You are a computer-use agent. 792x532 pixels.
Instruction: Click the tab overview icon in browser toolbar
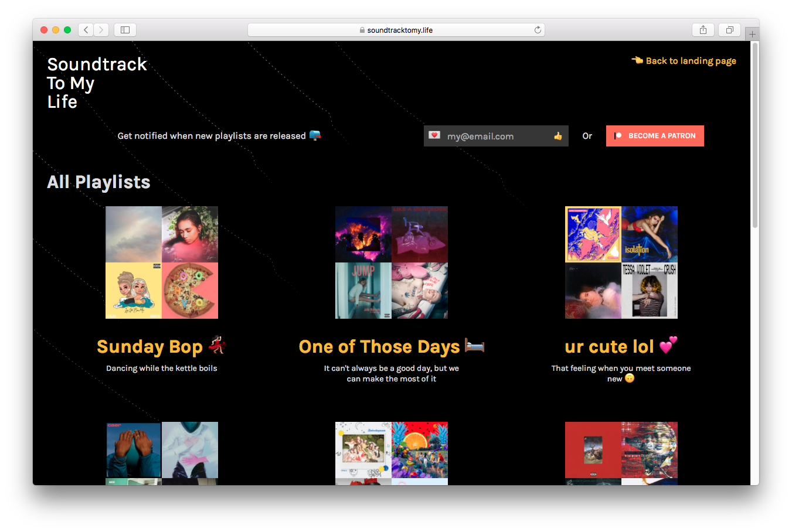coord(729,29)
